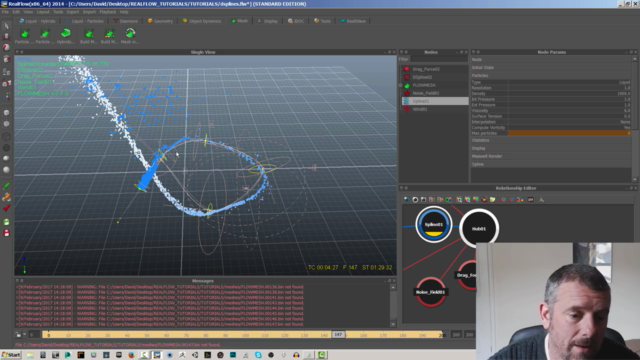Click the axis icon at end of Relationship Editor toolbar
640x360 pixels.
coord(541,200)
